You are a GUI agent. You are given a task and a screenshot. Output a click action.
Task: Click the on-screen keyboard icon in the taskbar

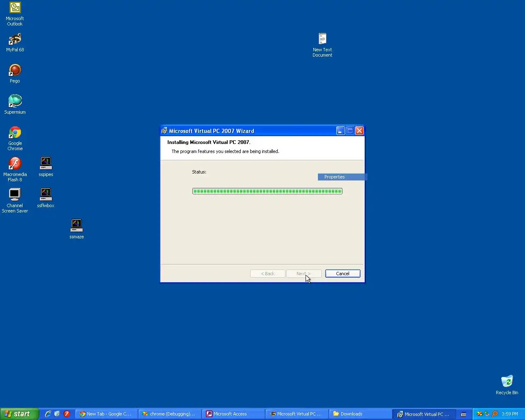pos(463,414)
